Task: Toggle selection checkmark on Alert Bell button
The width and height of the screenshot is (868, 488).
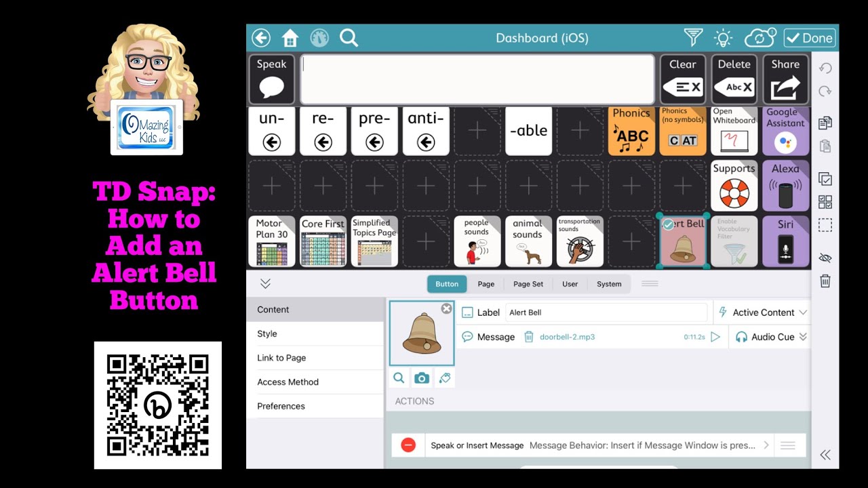Action: [668, 224]
